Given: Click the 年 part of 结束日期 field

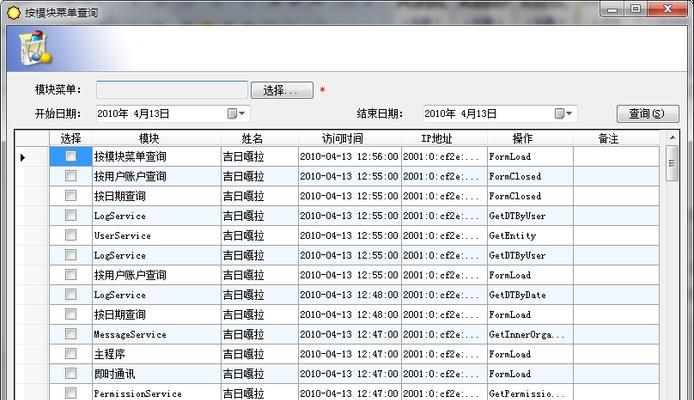Looking at the screenshot, I should (x=450, y=114).
